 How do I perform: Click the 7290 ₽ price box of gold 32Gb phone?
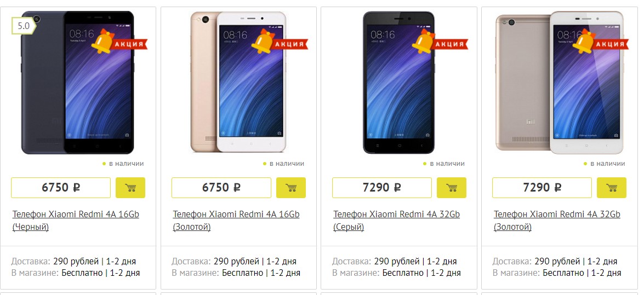tap(542, 188)
